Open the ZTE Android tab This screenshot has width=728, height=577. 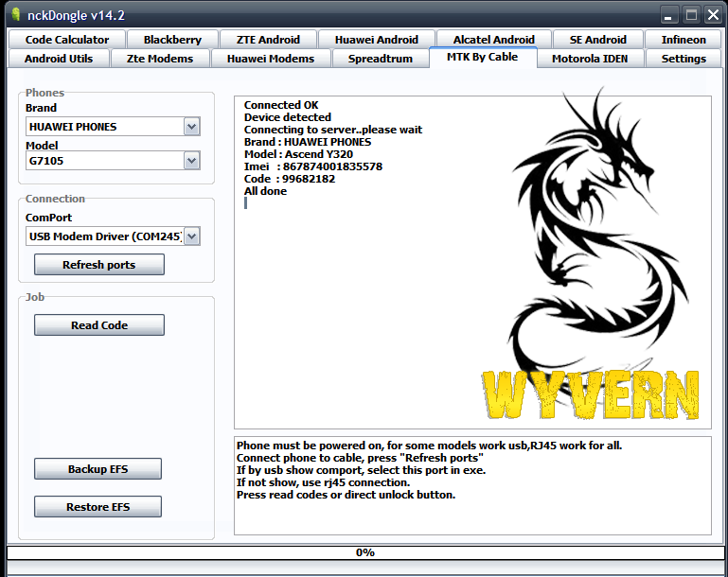coord(268,40)
